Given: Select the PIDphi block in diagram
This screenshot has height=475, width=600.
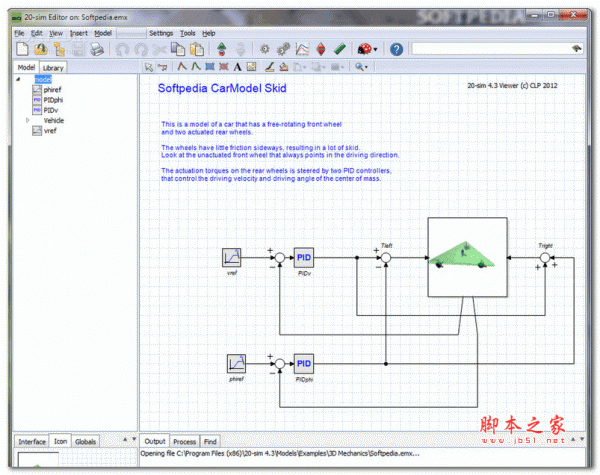Looking at the screenshot, I should [x=304, y=364].
